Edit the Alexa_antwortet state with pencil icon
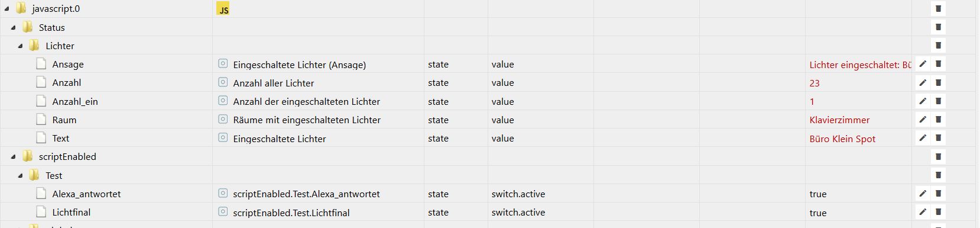The image size is (980, 228). click(923, 194)
